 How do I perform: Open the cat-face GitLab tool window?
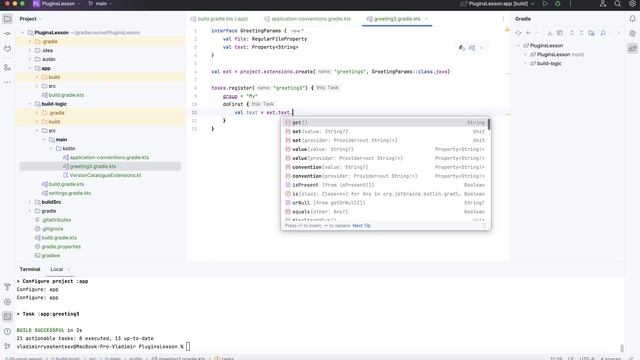(x=7, y=48)
